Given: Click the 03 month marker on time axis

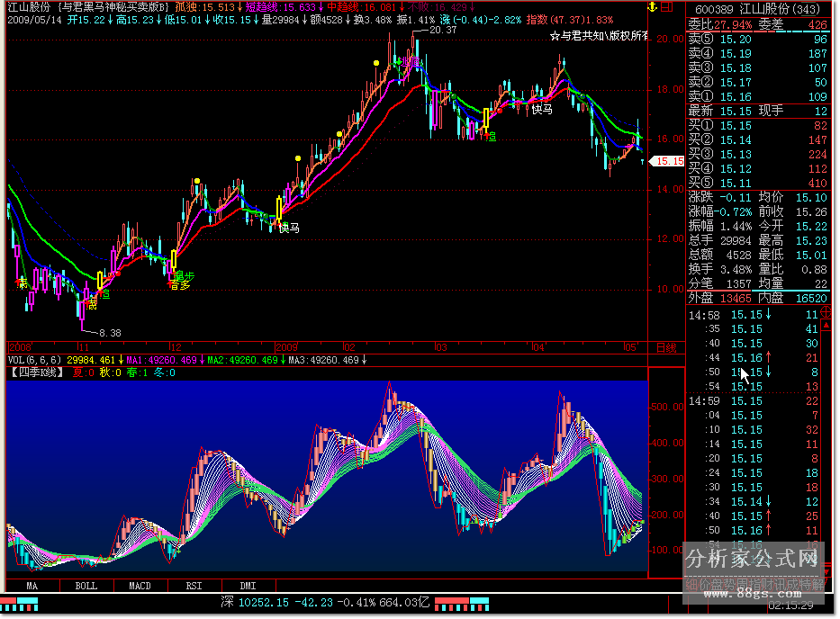Looking at the screenshot, I should coord(441,347).
